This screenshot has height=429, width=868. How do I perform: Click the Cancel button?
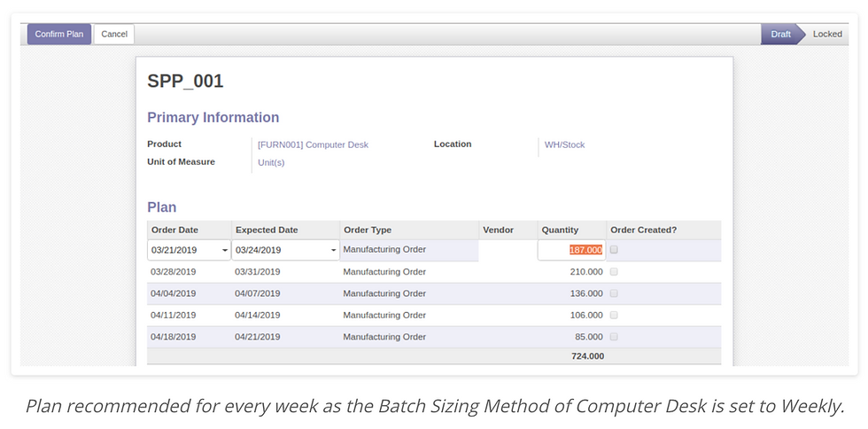[x=114, y=35]
